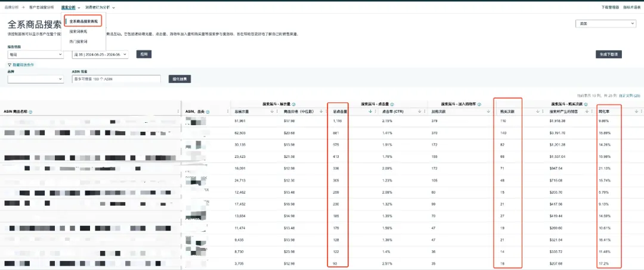Click the 51,961 impressions cell
This screenshot has height=270, width=644.
click(239, 121)
